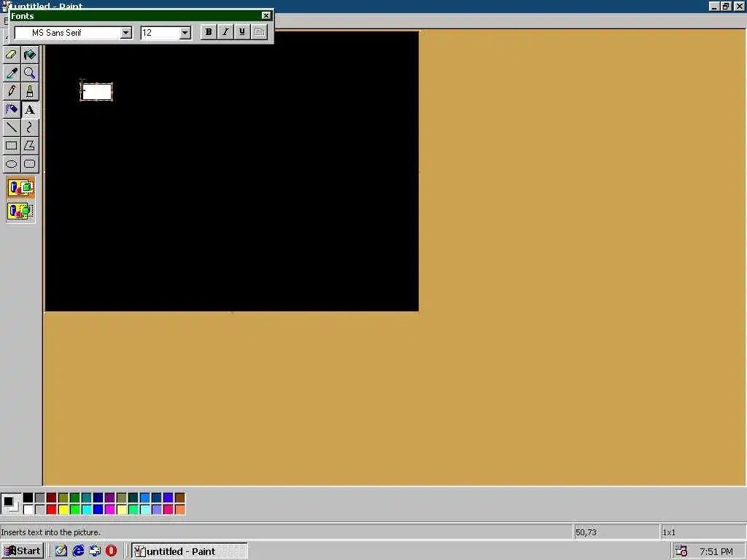Click status text 'Inserts text into the picture.'
The width and height of the screenshot is (747, 560).
tap(51, 532)
